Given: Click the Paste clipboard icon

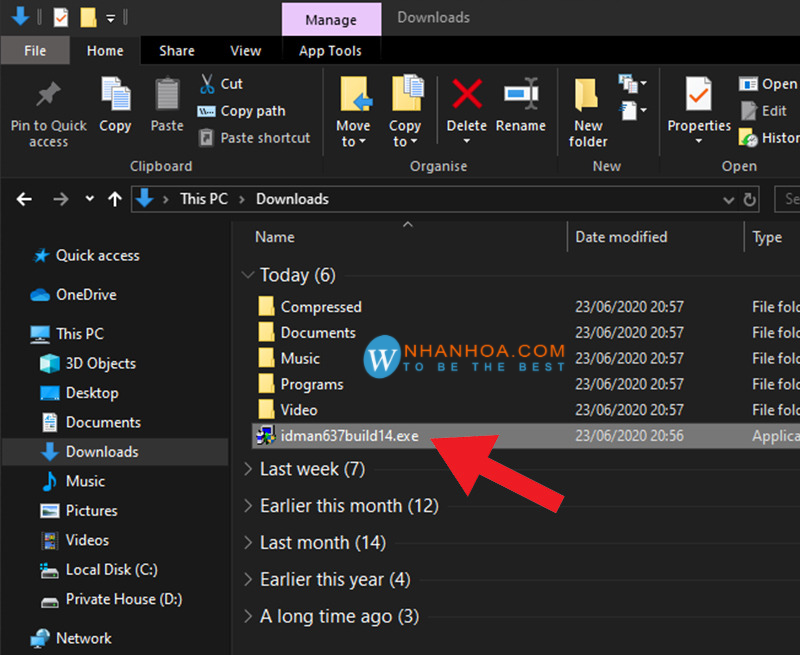Looking at the screenshot, I should tap(167, 95).
